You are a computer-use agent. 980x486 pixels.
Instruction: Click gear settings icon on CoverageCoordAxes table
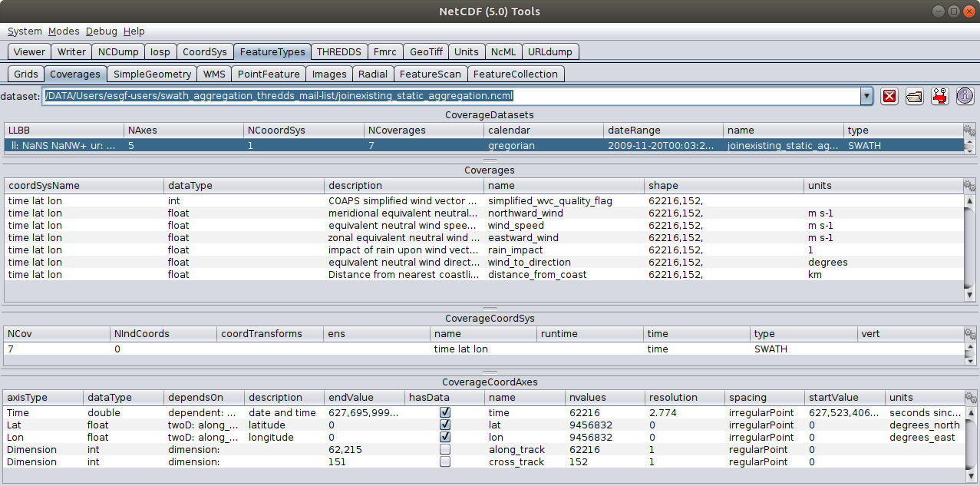coord(969,398)
